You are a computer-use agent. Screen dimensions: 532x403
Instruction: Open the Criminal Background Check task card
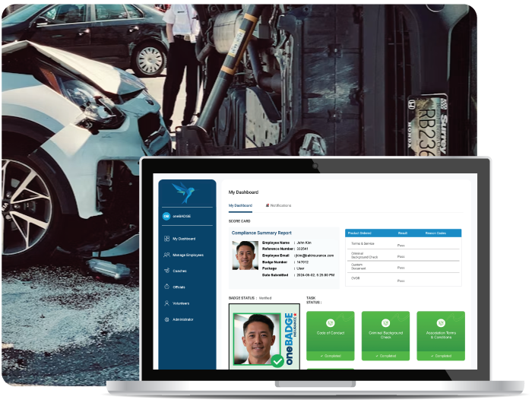coord(385,335)
